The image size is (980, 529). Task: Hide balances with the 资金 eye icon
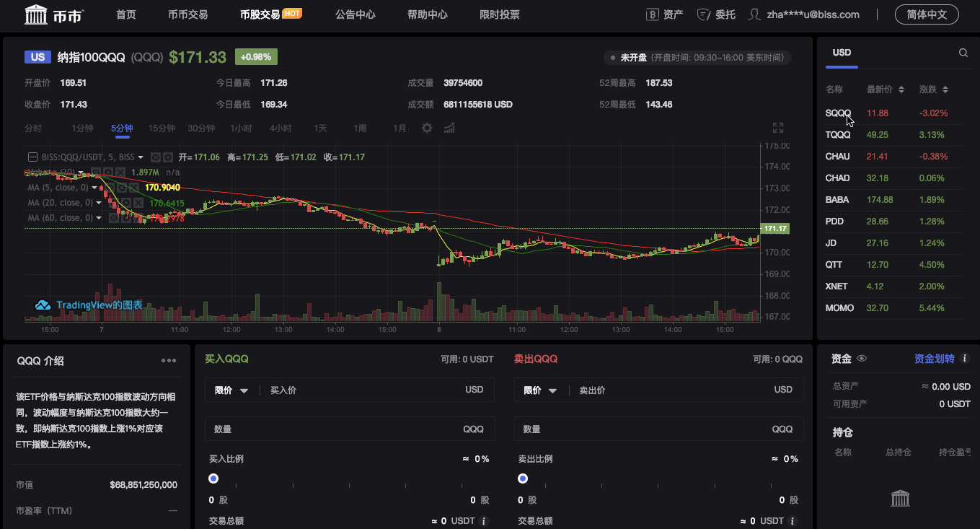click(862, 359)
